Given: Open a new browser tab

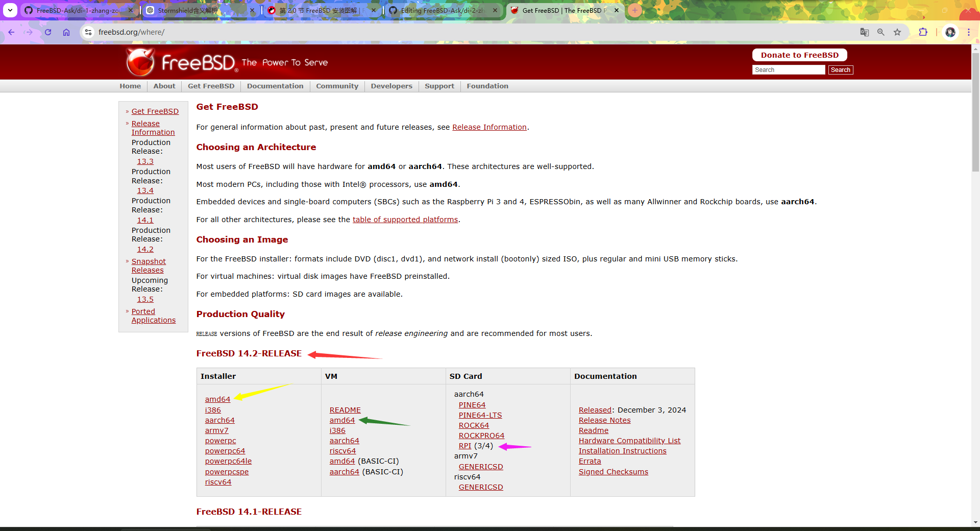Looking at the screenshot, I should point(635,10).
